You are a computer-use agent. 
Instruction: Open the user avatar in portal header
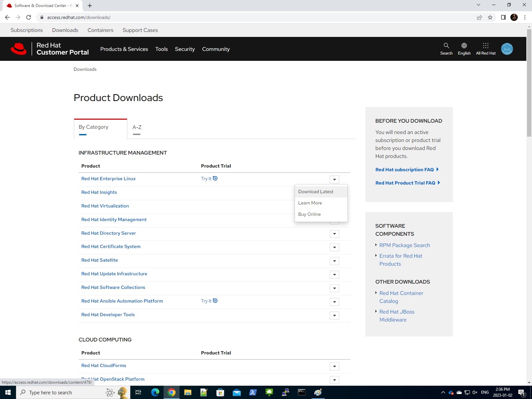(507, 49)
